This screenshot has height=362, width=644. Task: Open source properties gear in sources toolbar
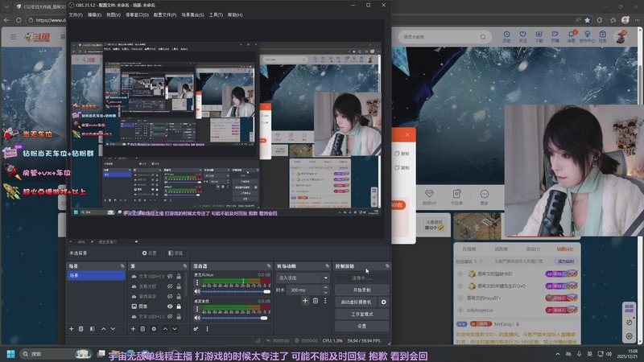[154, 329]
